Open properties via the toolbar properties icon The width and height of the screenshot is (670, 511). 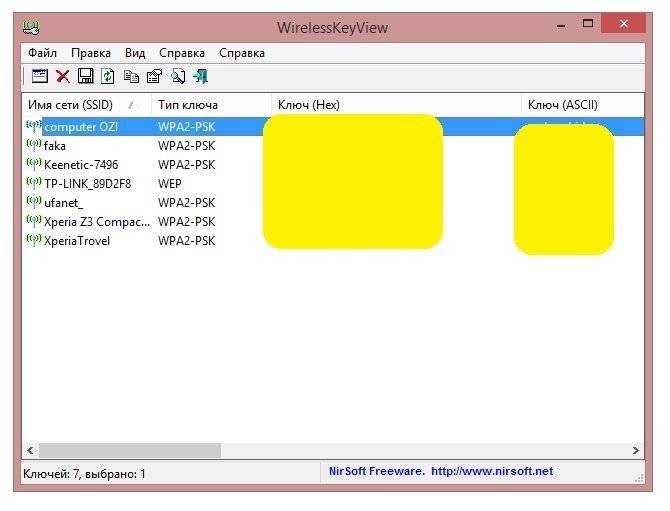(x=154, y=76)
